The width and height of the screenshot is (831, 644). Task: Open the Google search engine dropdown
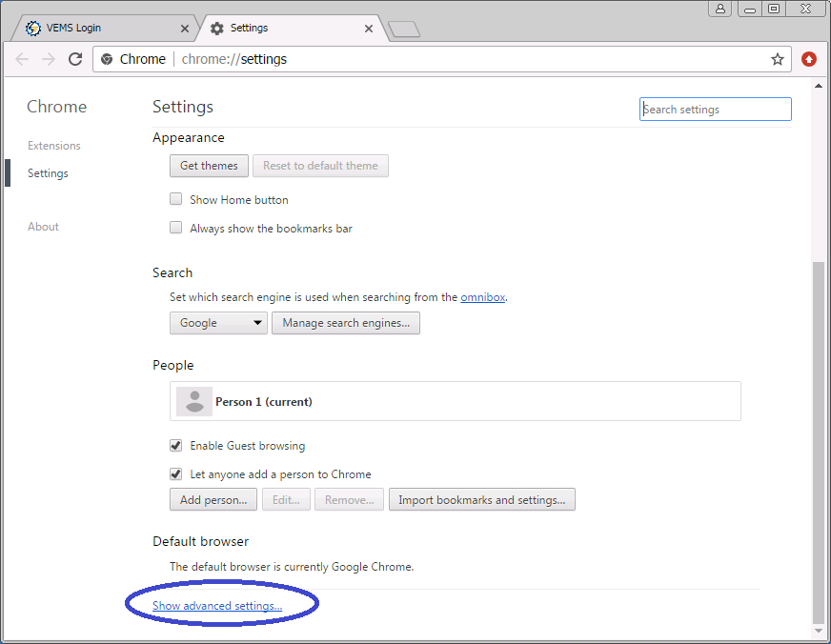218,323
